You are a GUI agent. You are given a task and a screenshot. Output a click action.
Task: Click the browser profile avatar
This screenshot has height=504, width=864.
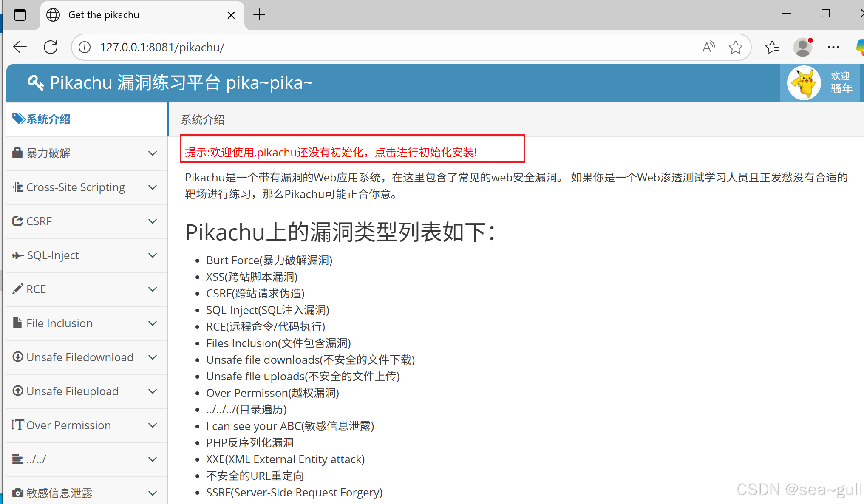(x=802, y=47)
